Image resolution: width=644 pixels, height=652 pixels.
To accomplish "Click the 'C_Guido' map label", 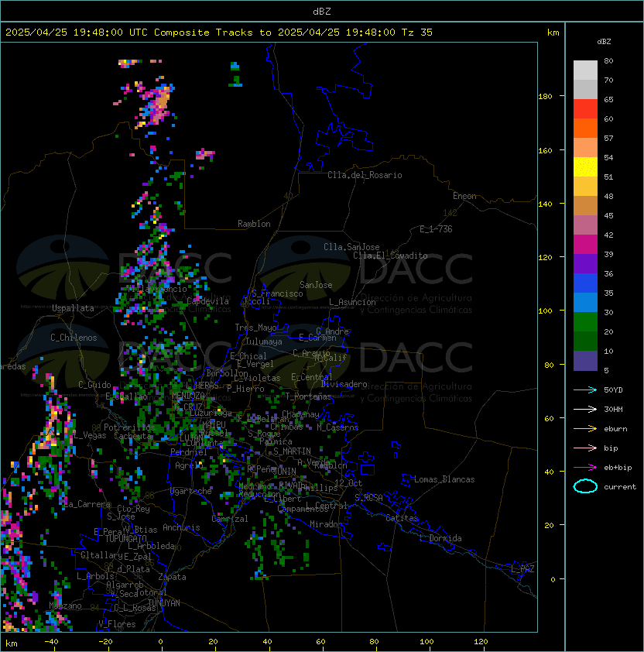I will pyautogui.click(x=94, y=385).
